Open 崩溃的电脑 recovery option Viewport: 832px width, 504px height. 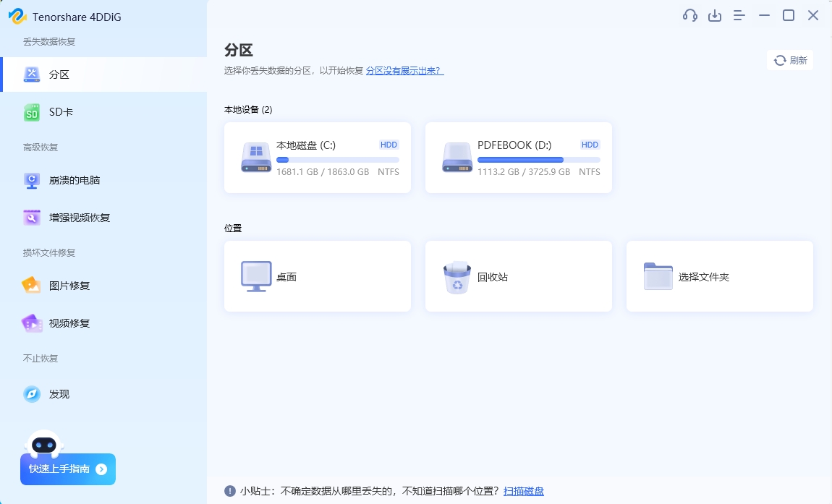103,180
